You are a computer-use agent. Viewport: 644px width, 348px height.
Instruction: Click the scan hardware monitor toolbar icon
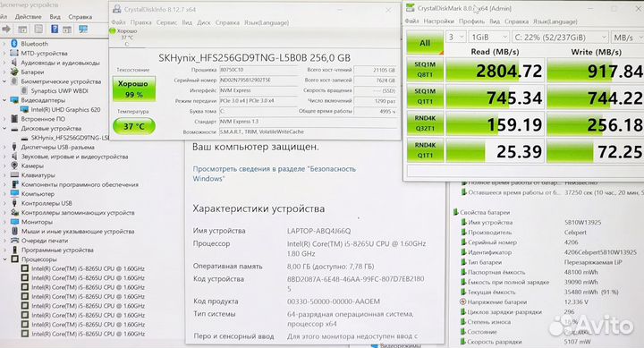coord(83,29)
